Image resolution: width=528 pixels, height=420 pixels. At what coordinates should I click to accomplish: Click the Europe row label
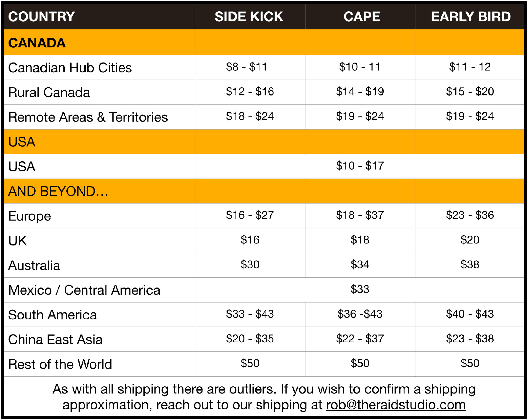30,216
